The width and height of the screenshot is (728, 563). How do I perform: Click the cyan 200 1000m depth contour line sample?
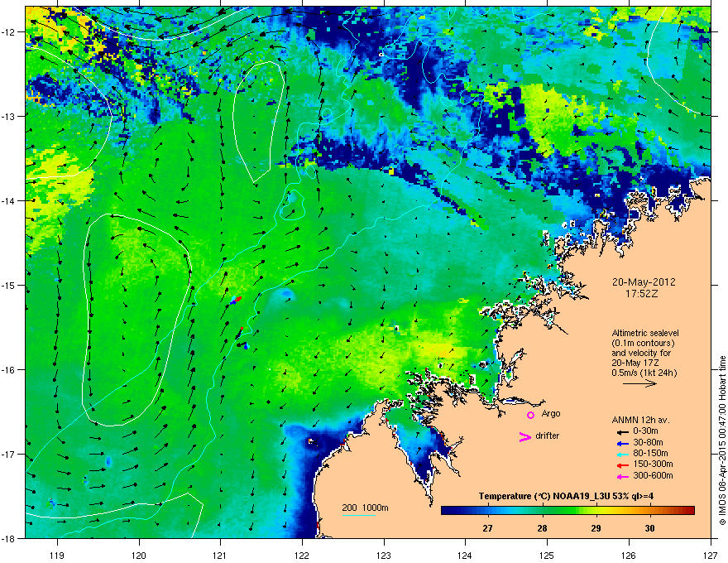pos(359,515)
